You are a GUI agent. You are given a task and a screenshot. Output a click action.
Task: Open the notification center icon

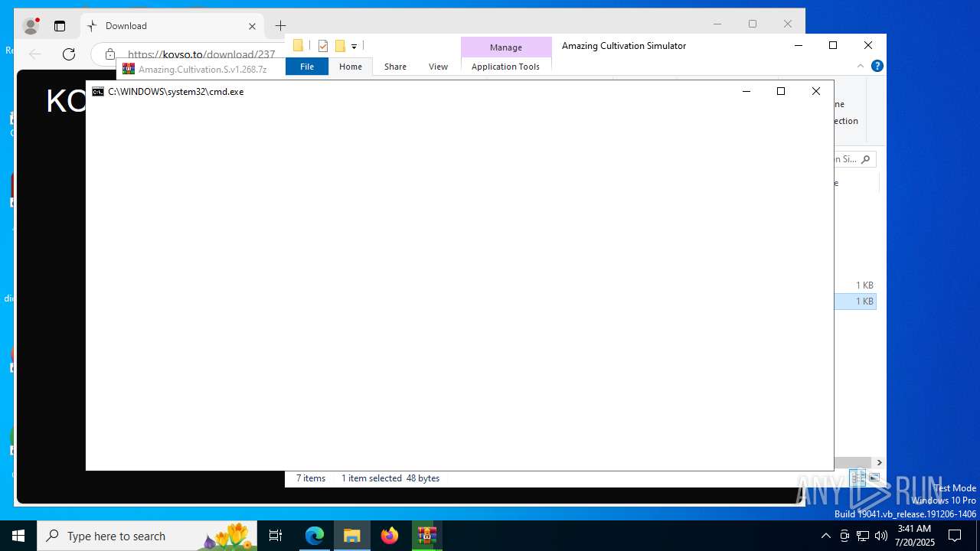click(x=955, y=536)
